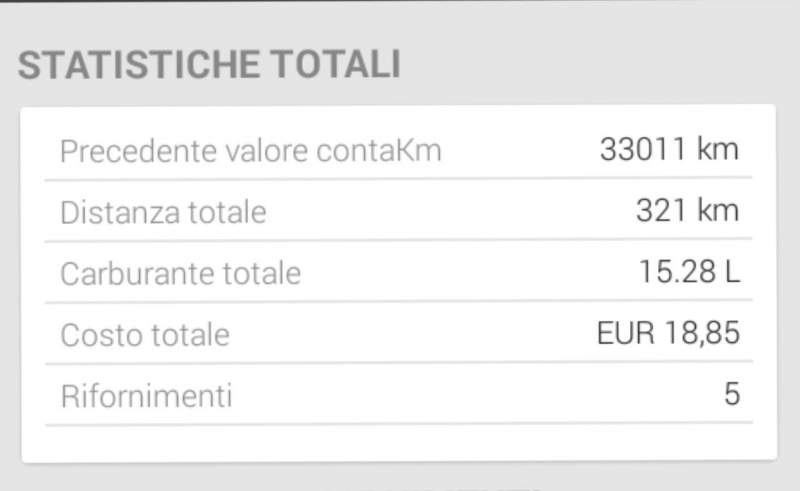
Task: Select the STATISTICHE TOTALI section header
Action: pos(209,65)
